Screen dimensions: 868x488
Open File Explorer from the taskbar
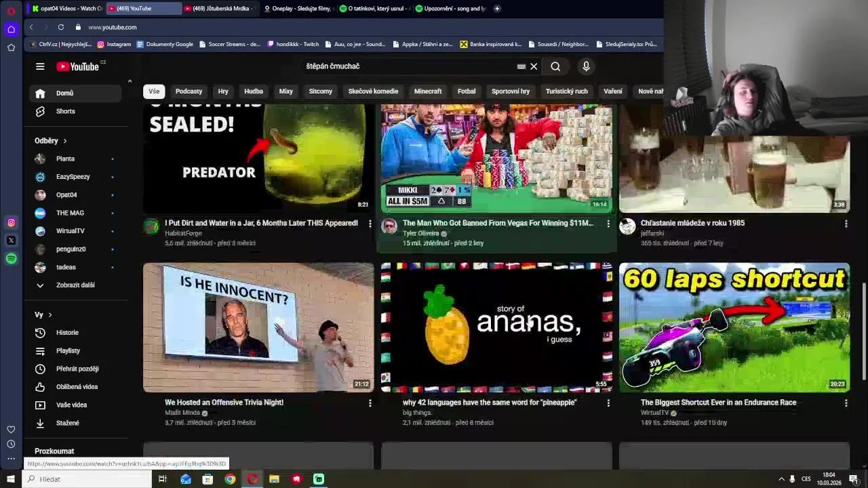[274, 479]
